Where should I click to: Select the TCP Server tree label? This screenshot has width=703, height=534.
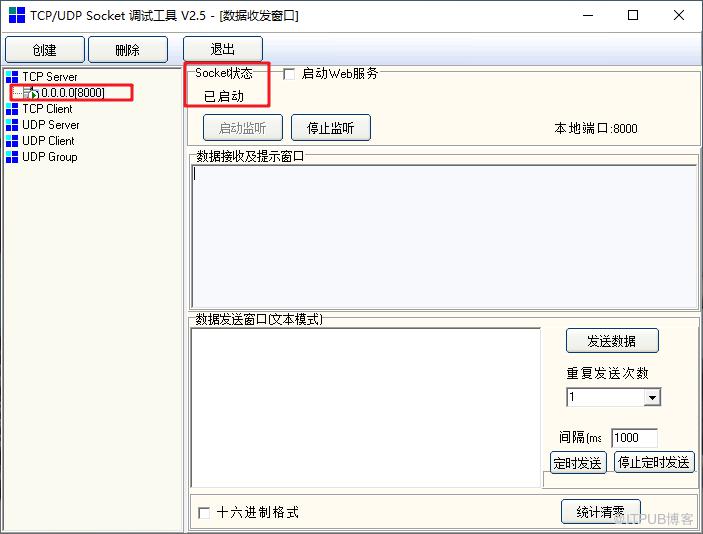point(50,77)
